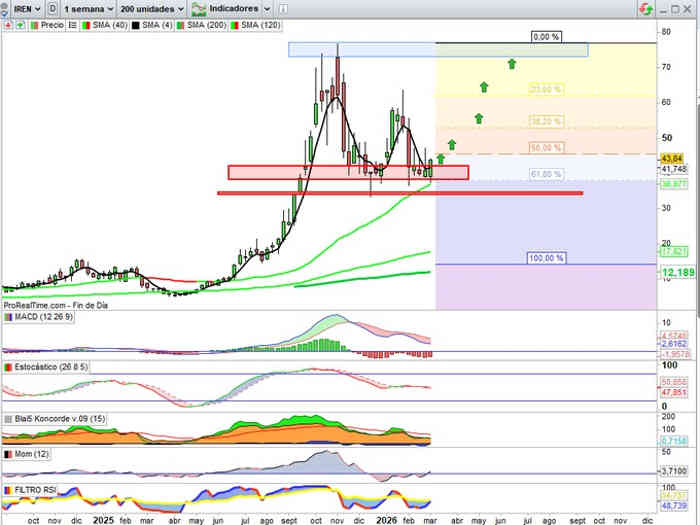
Task: Click the daily 'D' timeframe icon
Action: point(51,7)
